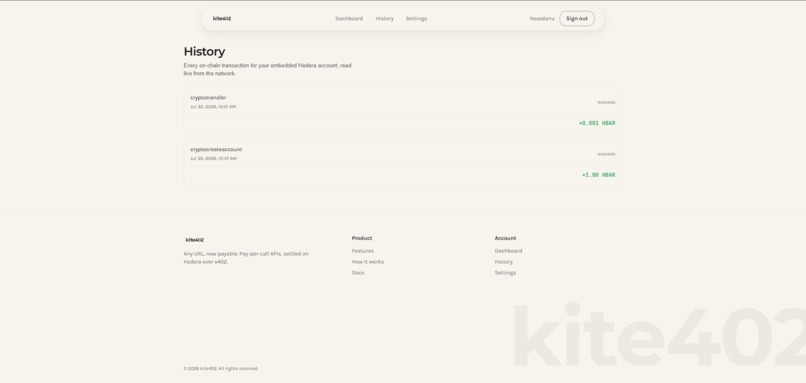Open the Features footer link
The image size is (806, 383).
[362, 251]
